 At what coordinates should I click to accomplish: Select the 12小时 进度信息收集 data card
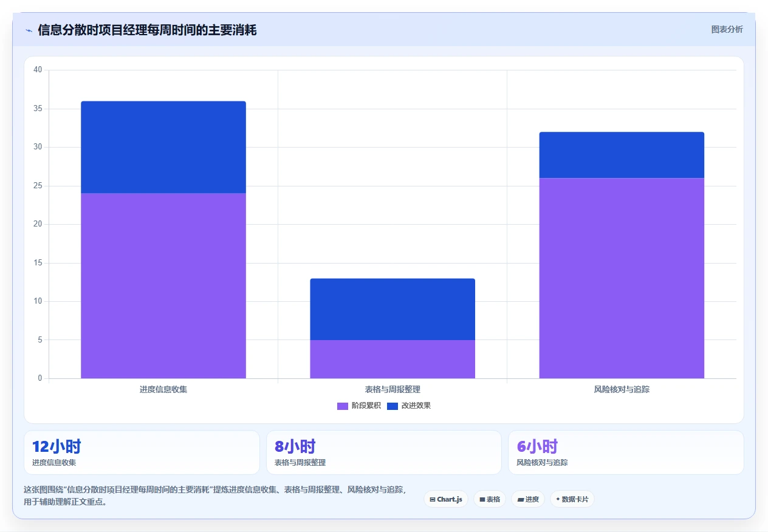click(142, 452)
